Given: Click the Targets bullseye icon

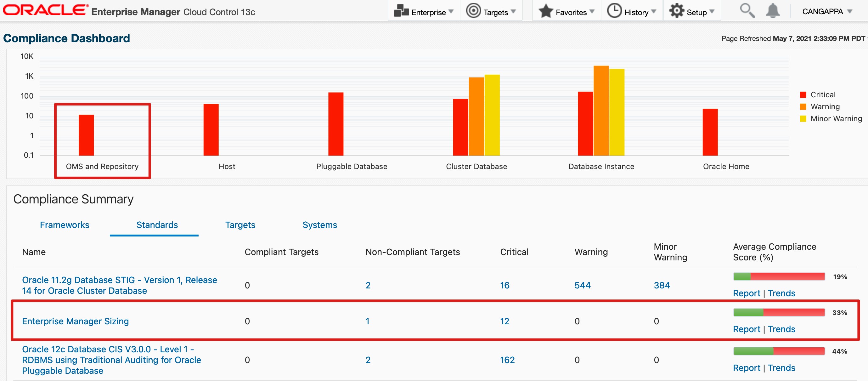Looking at the screenshot, I should point(473,11).
